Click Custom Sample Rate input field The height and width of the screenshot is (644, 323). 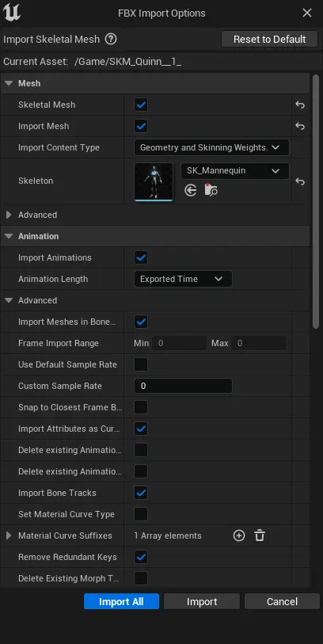(183, 386)
